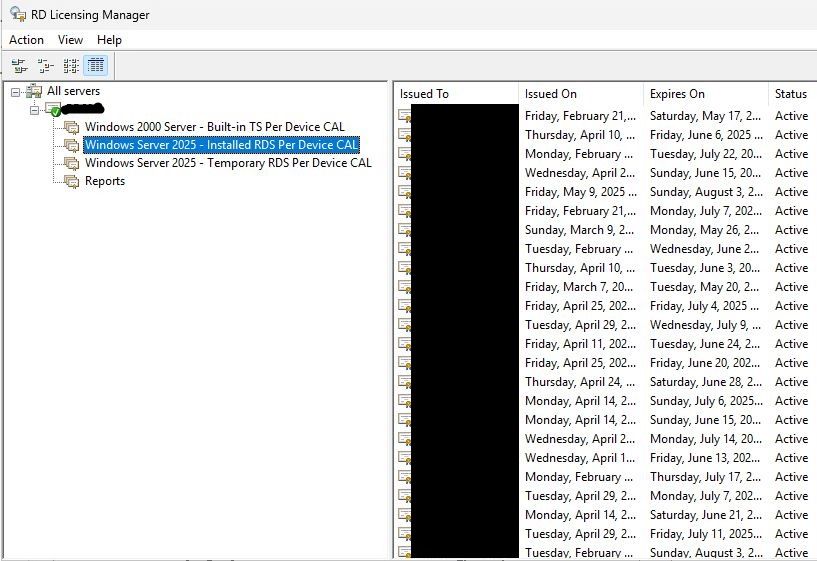Click Active status of row expiring Saturday, June 28

[x=791, y=382]
